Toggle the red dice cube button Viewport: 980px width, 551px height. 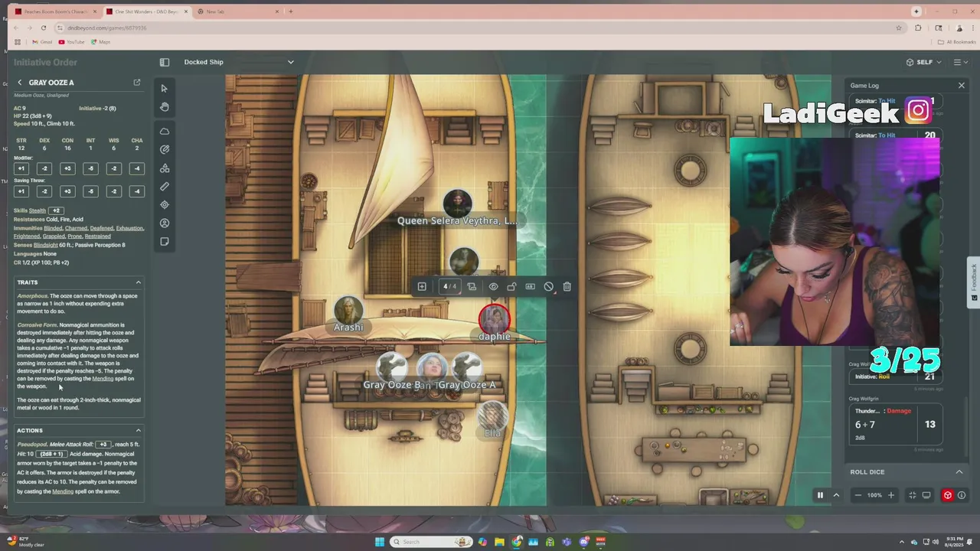(x=947, y=495)
